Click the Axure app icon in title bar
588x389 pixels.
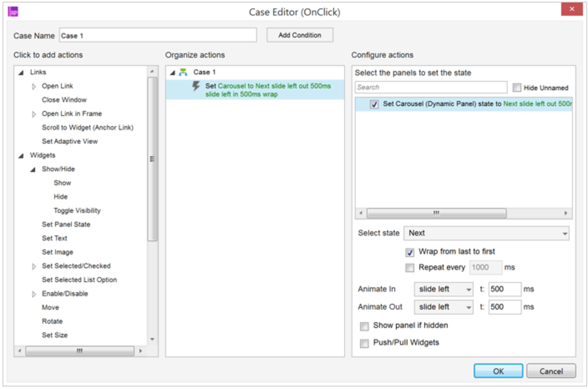click(13, 12)
